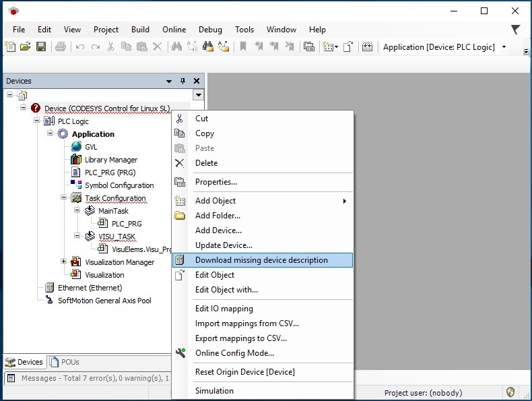
Task: Open the Application device dropdown arrow
Action: tap(504, 47)
